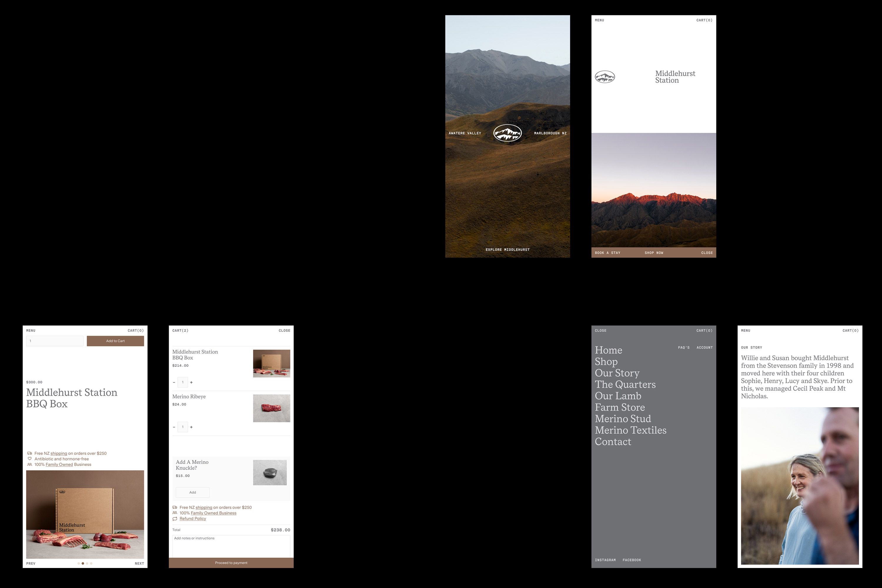Click the quantity box for Merino Ribeye in cart

tap(183, 427)
